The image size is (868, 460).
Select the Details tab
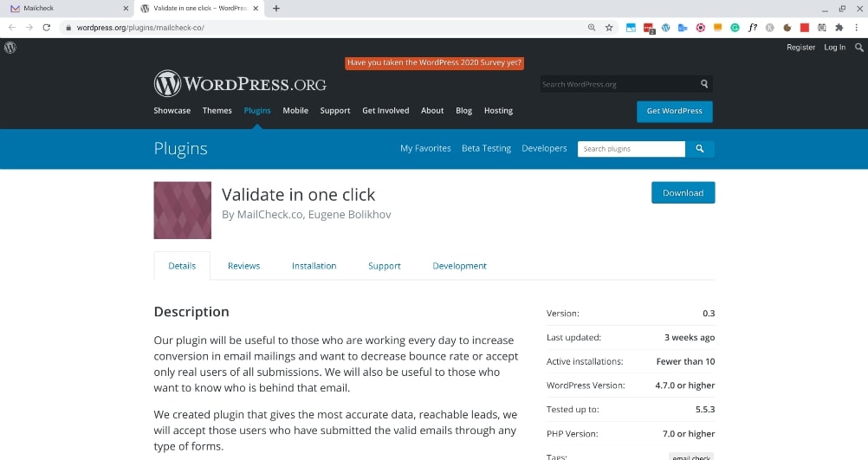tap(182, 266)
